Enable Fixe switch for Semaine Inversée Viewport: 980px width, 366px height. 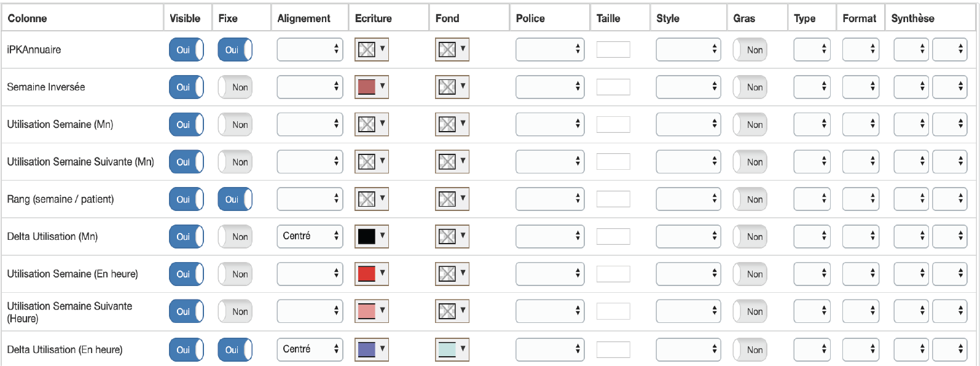coord(235,87)
